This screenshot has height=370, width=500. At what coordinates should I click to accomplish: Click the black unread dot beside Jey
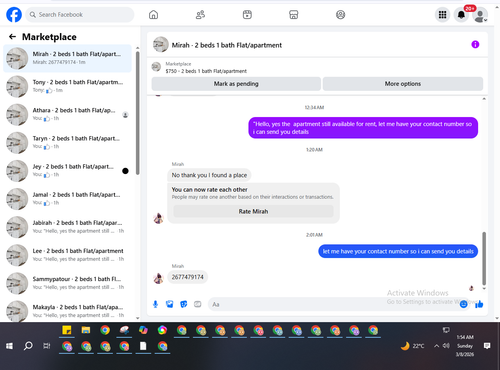pos(125,171)
